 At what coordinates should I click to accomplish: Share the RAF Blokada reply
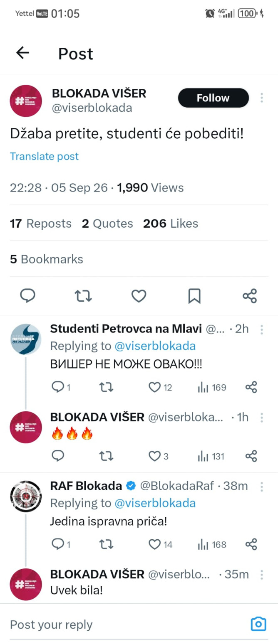pyautogui.click(x=251, y=544)
